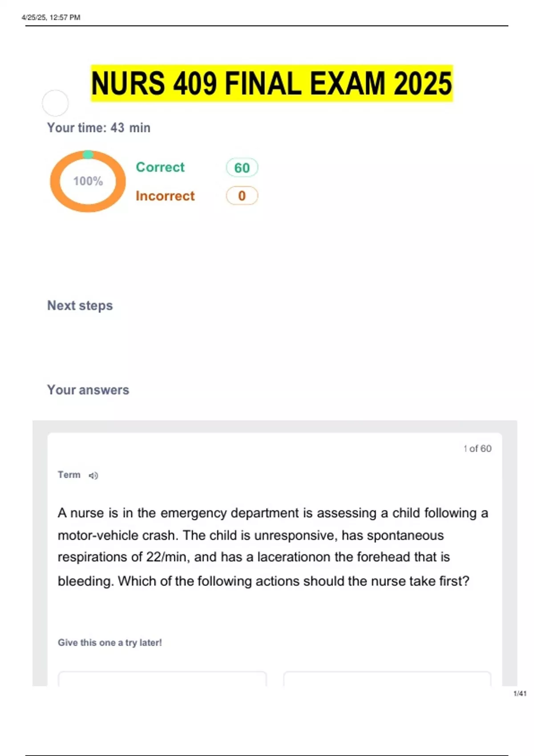This screenshot has width=534, height=756.
Task: Select the Correct count badge showing 60
Action: pyautogui.click(x=242, y=168)
